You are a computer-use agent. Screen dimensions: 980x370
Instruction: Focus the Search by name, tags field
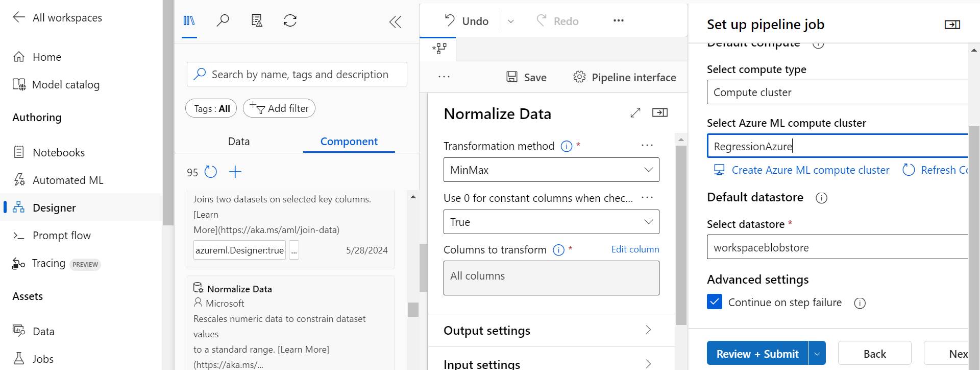(x=297, y=74)
